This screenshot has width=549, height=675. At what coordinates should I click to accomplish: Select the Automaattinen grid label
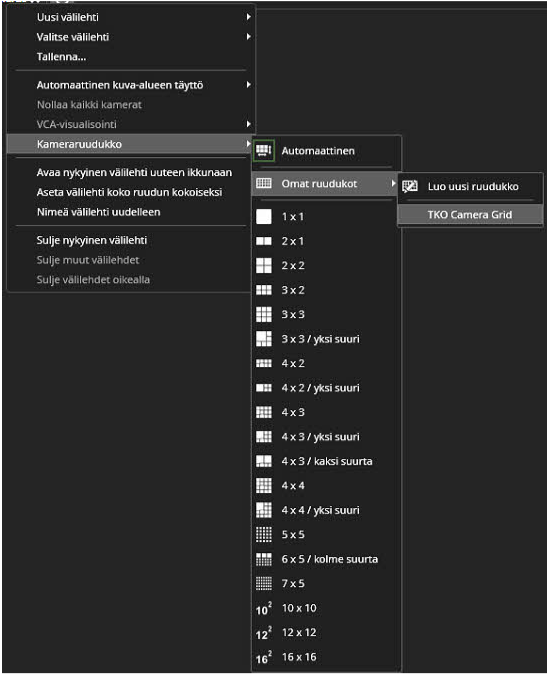(x=318, y=151)
